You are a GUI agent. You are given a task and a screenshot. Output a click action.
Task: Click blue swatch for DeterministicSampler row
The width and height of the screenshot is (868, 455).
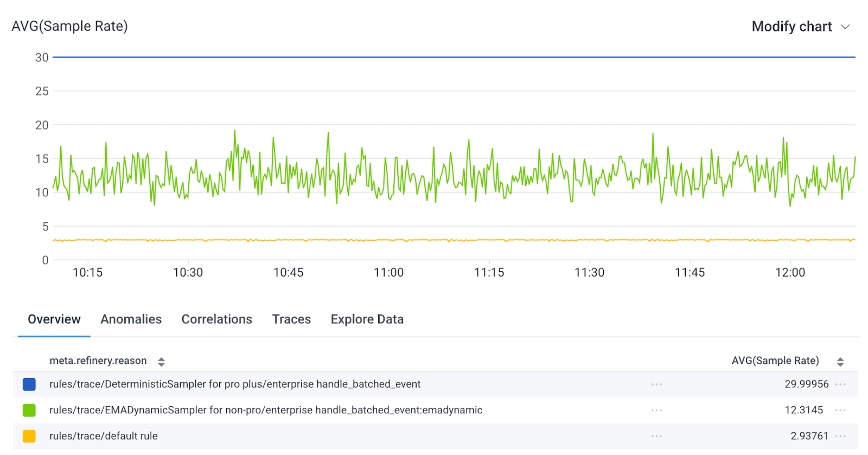pos(29,384)
